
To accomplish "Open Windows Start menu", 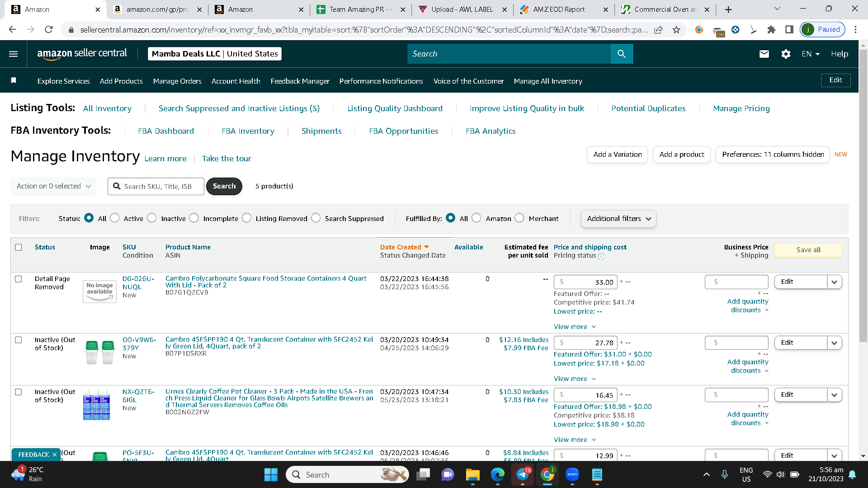I will tap(271, 474).
